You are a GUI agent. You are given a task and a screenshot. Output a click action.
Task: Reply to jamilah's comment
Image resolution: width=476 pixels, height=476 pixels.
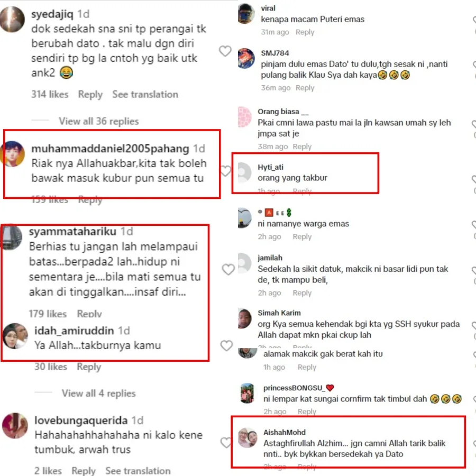pos(302,293)
